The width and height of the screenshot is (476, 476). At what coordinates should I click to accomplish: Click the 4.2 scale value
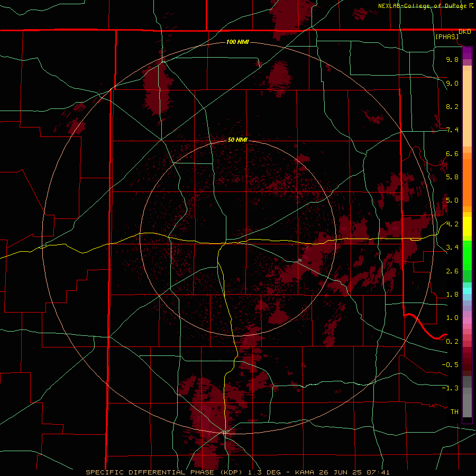tap(452, 224)
